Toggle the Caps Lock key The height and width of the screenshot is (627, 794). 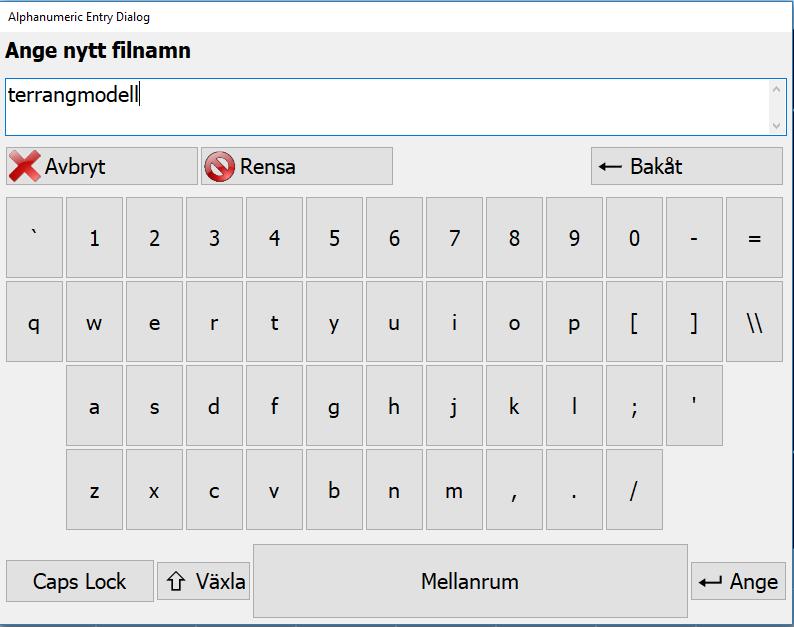pyautogui.click(x=80, y=581)
